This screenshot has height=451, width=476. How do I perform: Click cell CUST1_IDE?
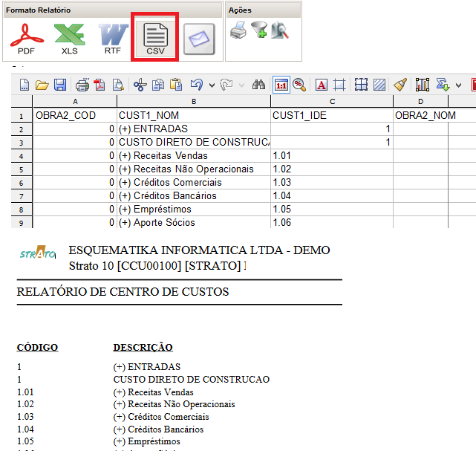click(332, 115)
